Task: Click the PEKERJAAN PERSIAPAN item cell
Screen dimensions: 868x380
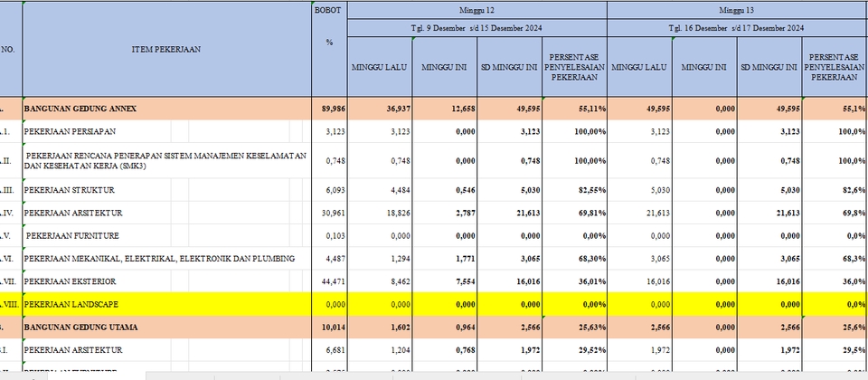Action: tap(165, 131)
